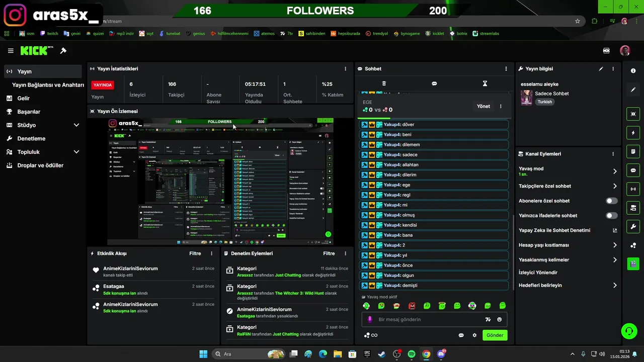Click the Gönder button
Viewport: 644px width, 362px height.
point(495,335)
